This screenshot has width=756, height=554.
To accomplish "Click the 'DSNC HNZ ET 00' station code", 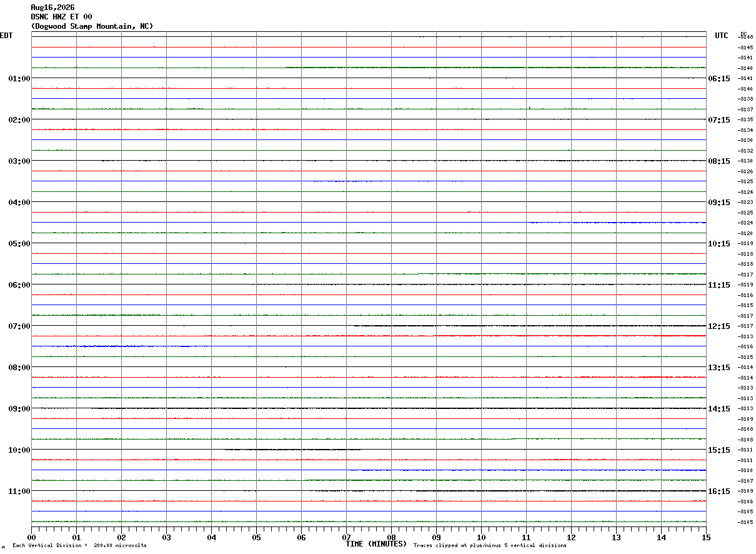I will (x=61, y=17).
